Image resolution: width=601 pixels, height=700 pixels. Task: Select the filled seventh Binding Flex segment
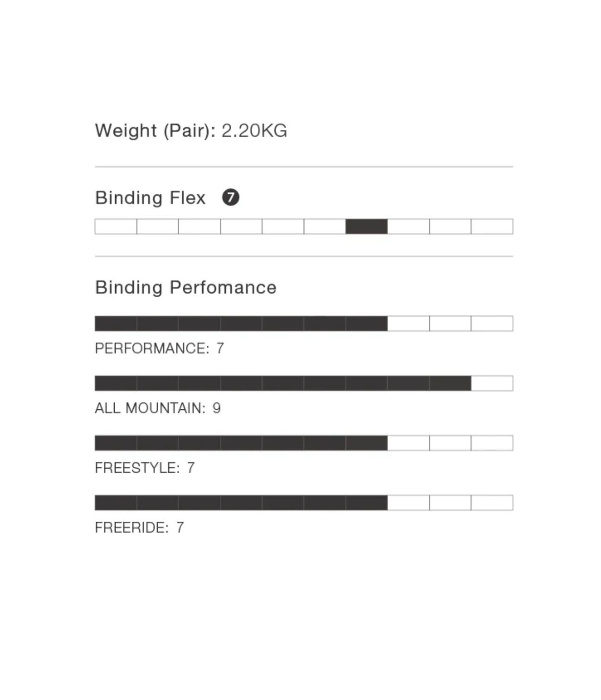coord(366,226)
